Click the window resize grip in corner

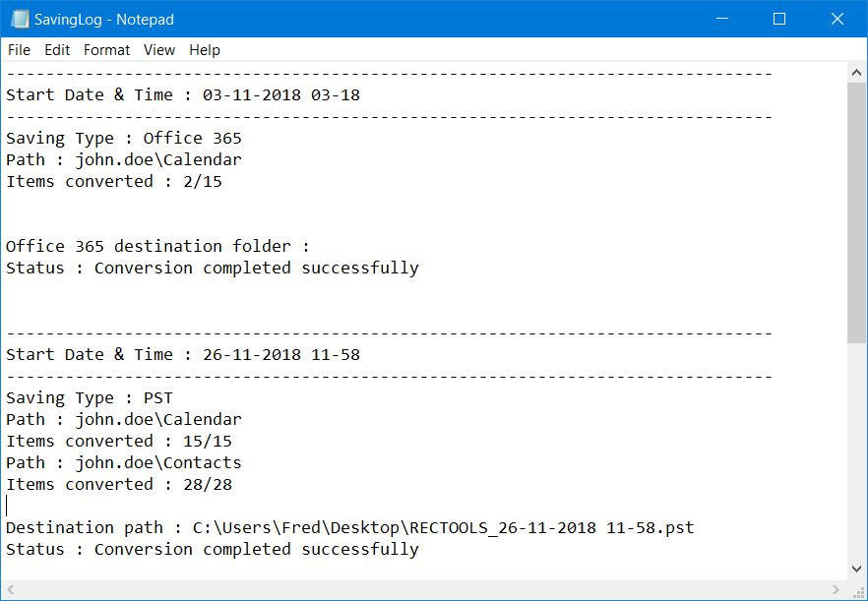coord(857,590)
